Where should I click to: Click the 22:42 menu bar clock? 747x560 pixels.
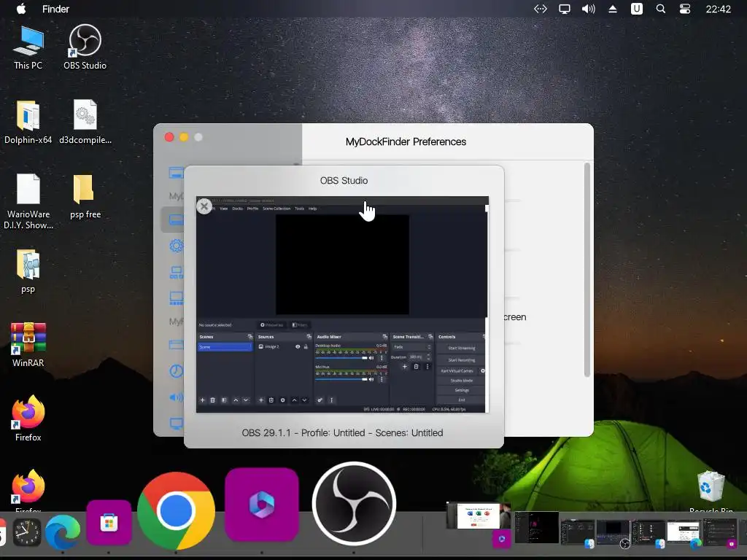(718, 9)
